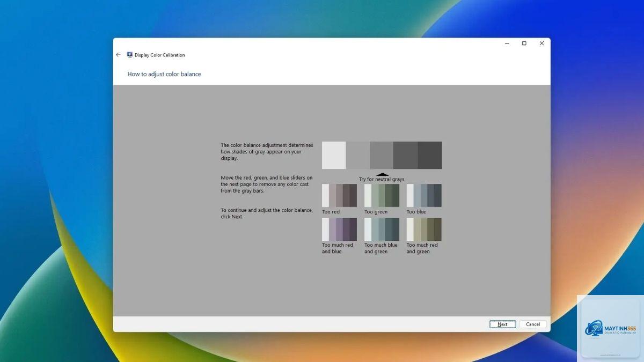Click the 'How to adjust color balance' heading
This screenshot has height=362, width=644.
164,74
